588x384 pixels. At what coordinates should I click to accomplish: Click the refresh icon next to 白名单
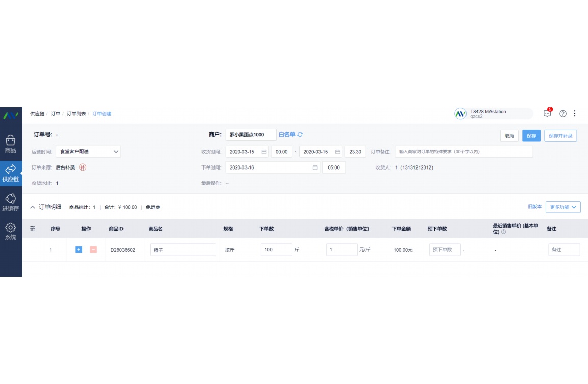pyautogui.click(x=300, y=135)
